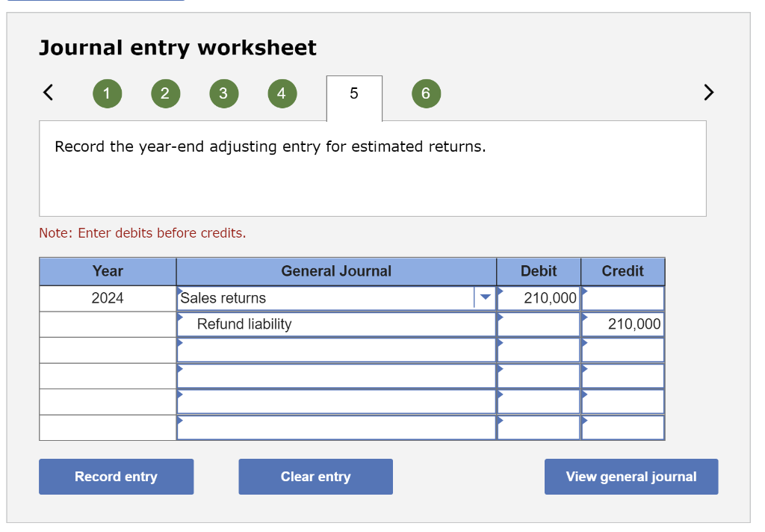Image resolution: width=765 pixels, height=532 pixels.
Task: Click the Record entry button
Action: click(116, 476)
